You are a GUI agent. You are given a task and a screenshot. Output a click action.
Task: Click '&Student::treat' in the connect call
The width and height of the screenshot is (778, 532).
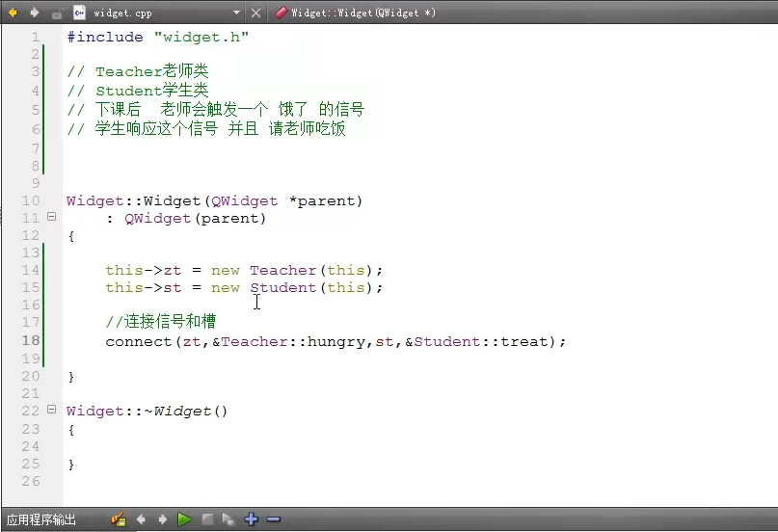click(x=476, y=342)
